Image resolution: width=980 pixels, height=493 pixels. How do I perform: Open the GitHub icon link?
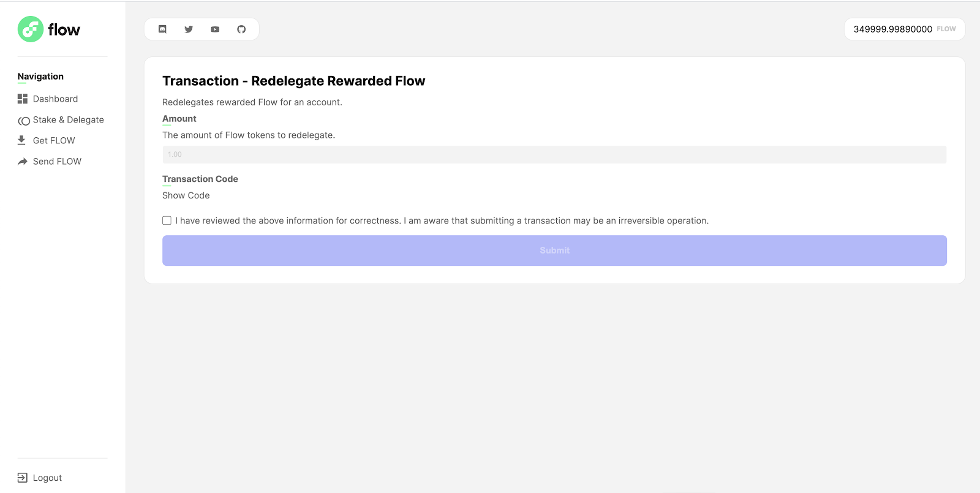click(x=241, y=29)
